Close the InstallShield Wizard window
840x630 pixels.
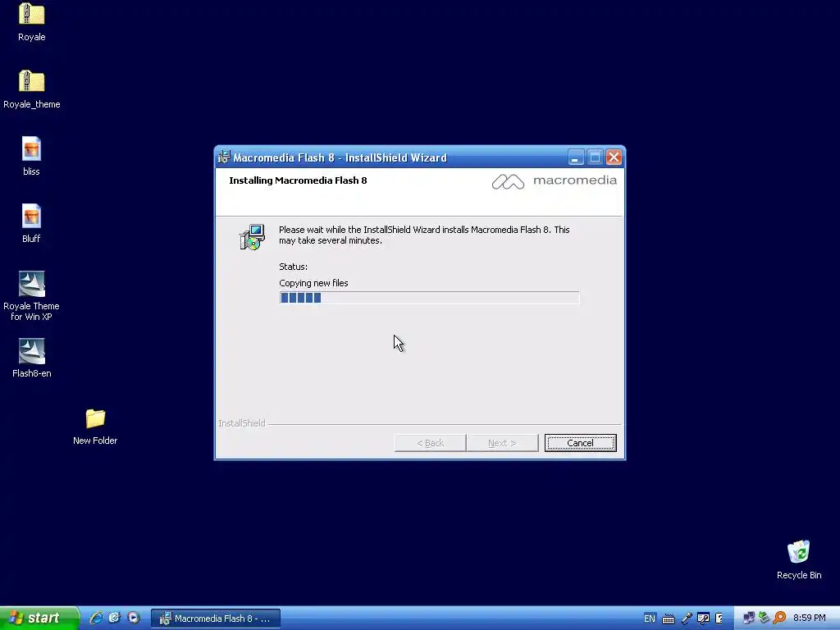click(614, 157)
